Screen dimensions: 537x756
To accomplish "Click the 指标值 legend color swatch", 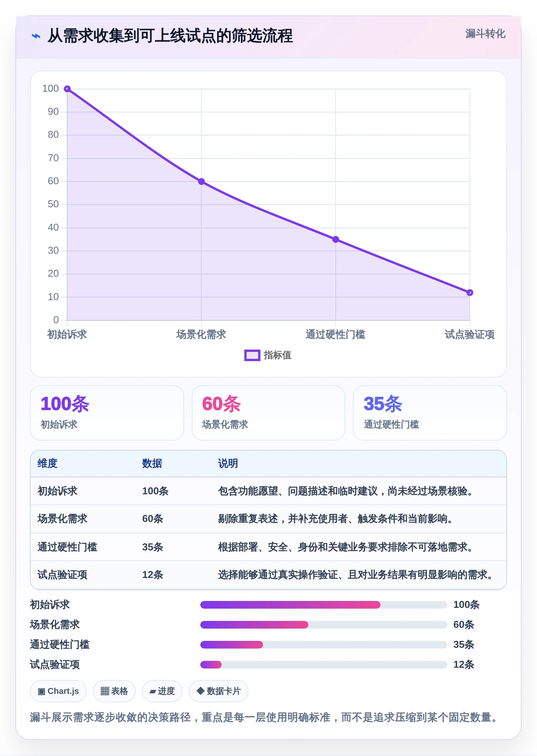I will [x=252, y=355].
